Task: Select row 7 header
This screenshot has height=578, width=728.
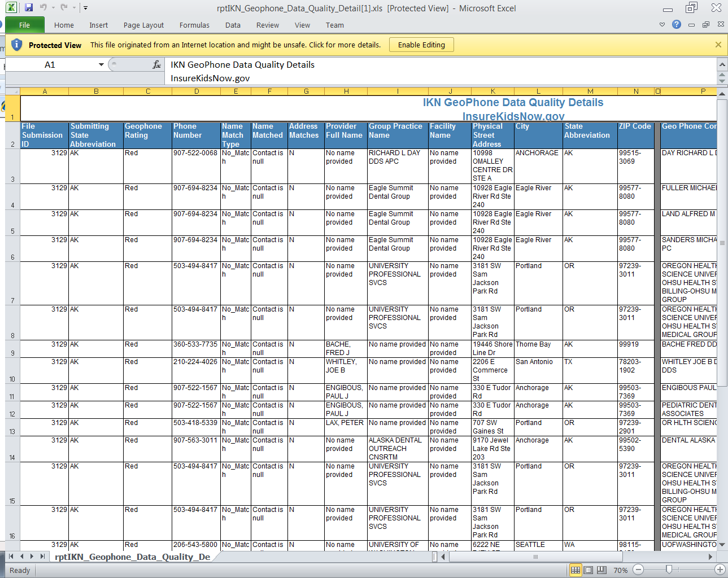Action: click(12, 283)
